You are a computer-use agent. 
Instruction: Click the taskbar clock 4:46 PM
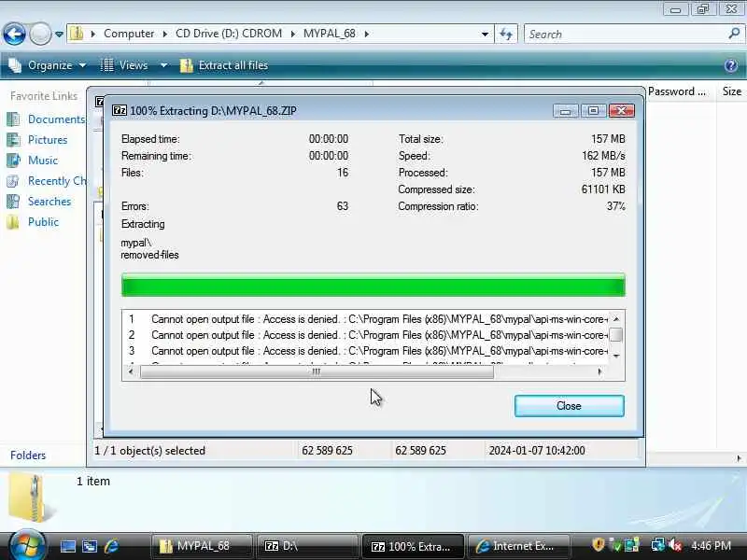coord(711,546)
